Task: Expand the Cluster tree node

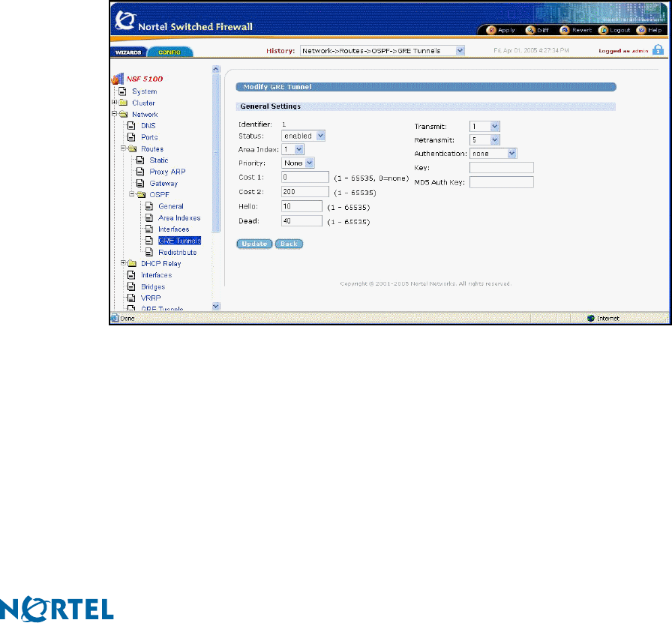Action: point(115,103)
